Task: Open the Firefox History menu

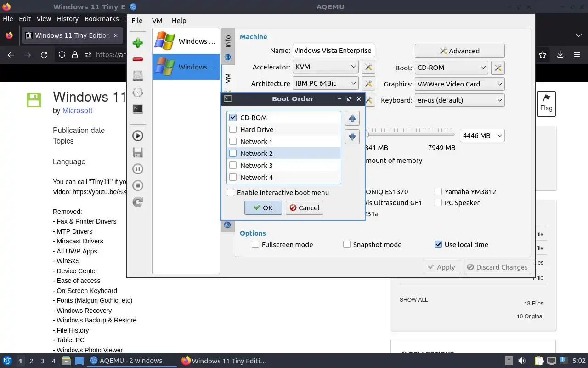Action: [68, 19]
